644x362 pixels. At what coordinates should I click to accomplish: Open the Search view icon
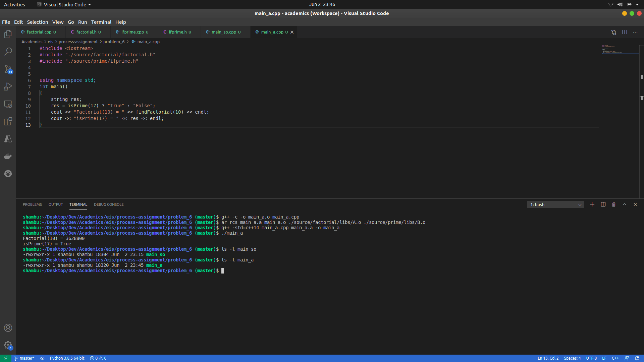coord(8,52)
